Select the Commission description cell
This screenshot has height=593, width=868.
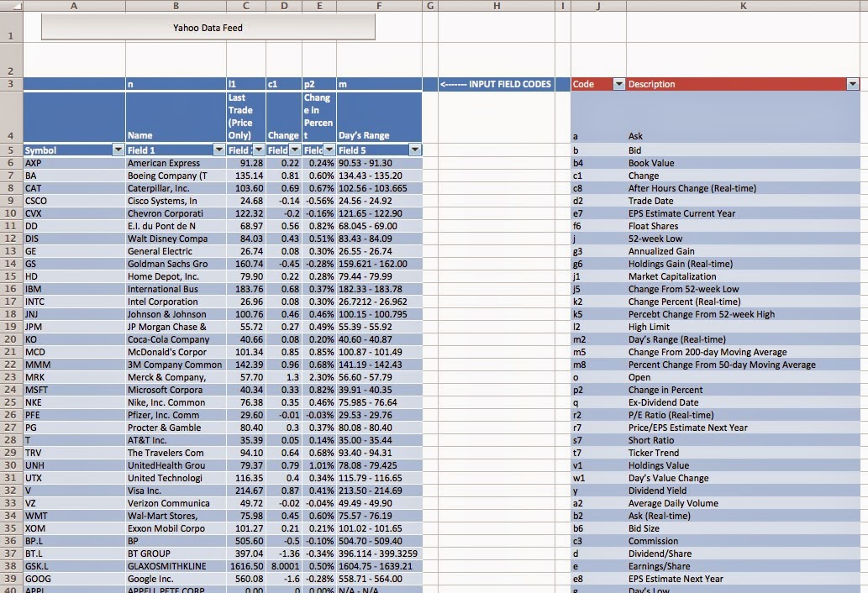[x=744, y=541]
